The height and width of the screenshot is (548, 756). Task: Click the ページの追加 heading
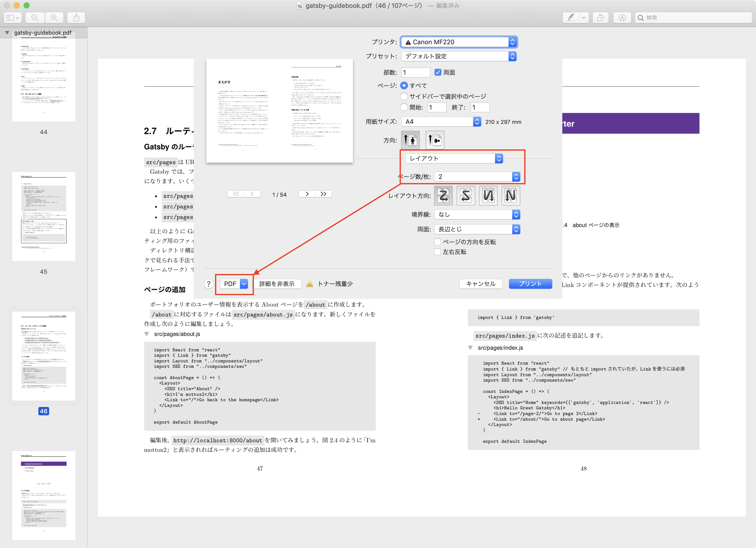[x=165, y=289]
